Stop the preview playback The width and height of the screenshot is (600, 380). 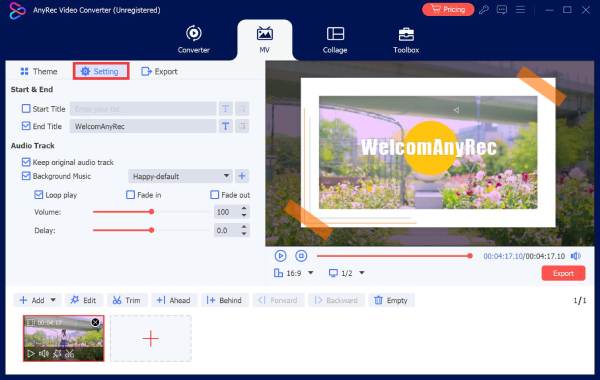tap(301, 256)
